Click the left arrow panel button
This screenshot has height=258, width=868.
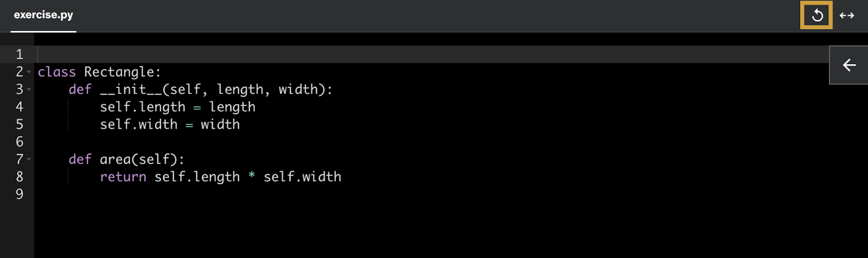click(849, 65)
